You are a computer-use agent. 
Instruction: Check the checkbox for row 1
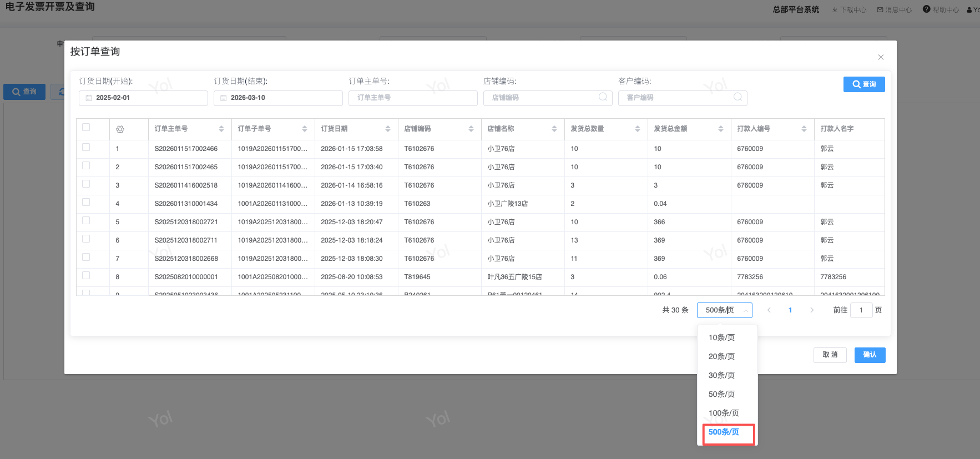click(x=86, y=148)
